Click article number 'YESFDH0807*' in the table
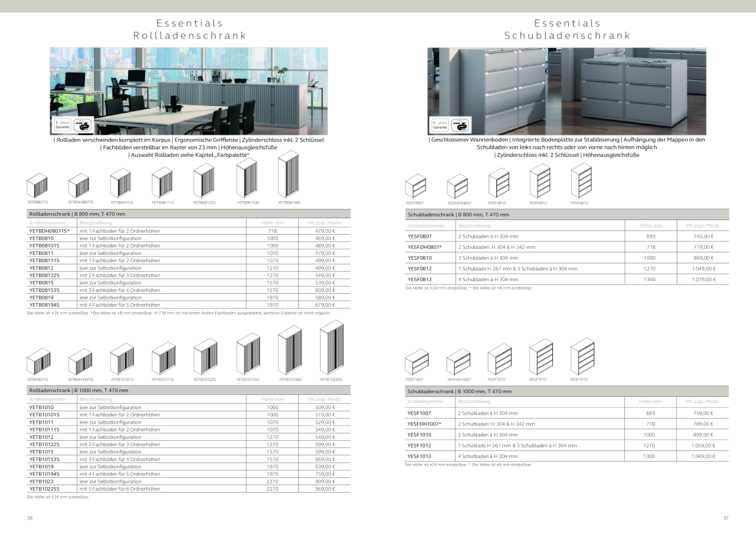Screen dimensions: 756x534 click(424, 247)
